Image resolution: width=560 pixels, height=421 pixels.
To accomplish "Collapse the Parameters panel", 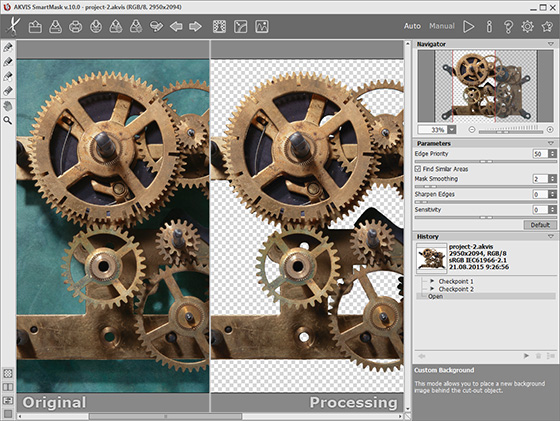I will (550, 143).
